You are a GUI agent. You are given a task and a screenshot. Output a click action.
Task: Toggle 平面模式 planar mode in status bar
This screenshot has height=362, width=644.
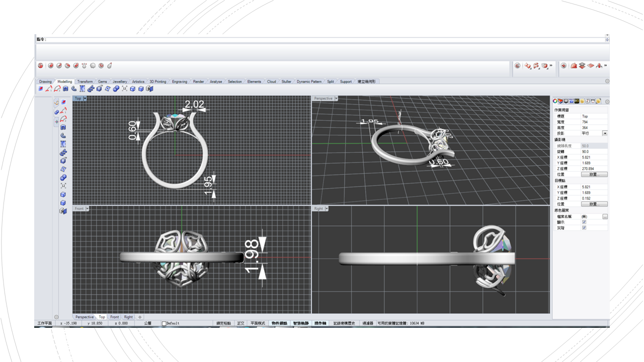tap(258, 323)
